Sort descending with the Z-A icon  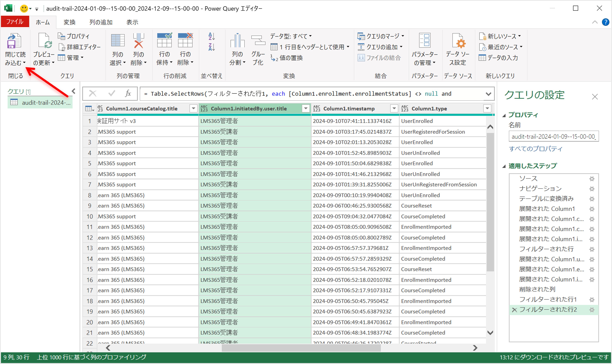pos(212,47)
